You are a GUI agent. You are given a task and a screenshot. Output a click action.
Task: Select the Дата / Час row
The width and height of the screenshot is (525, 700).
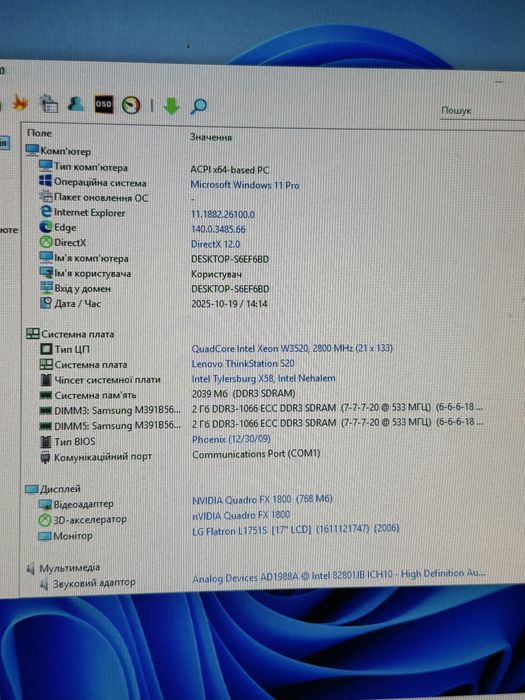point(71,303)
